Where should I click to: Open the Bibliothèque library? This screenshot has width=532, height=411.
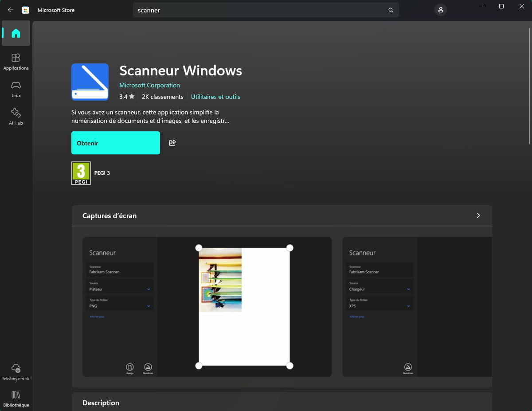pyautogui.click(x=16, y=399)
